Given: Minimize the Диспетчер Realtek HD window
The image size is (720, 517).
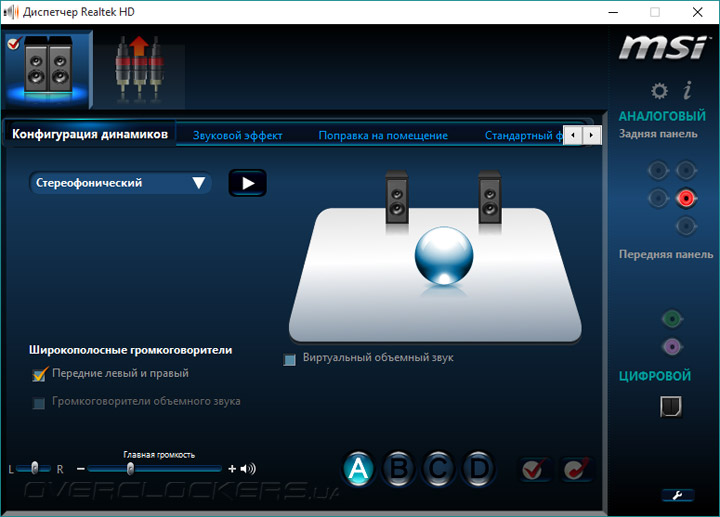Looking at the screenshot, I should coord(613,12).
